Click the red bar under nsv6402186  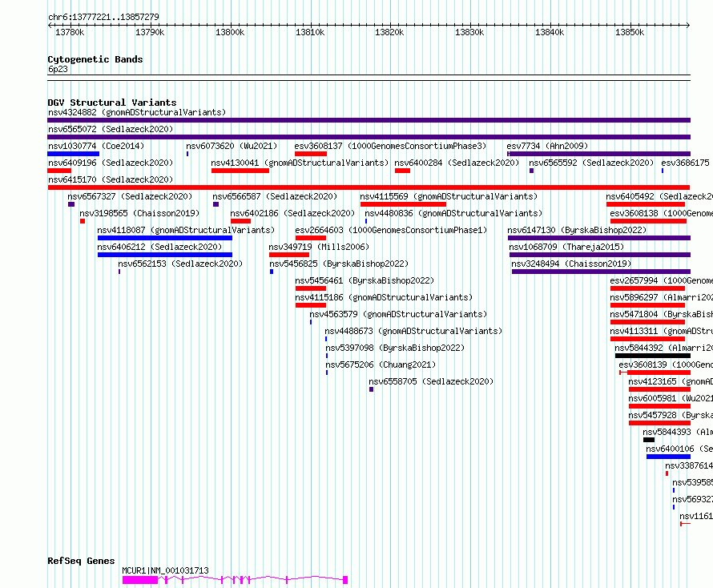241,221
